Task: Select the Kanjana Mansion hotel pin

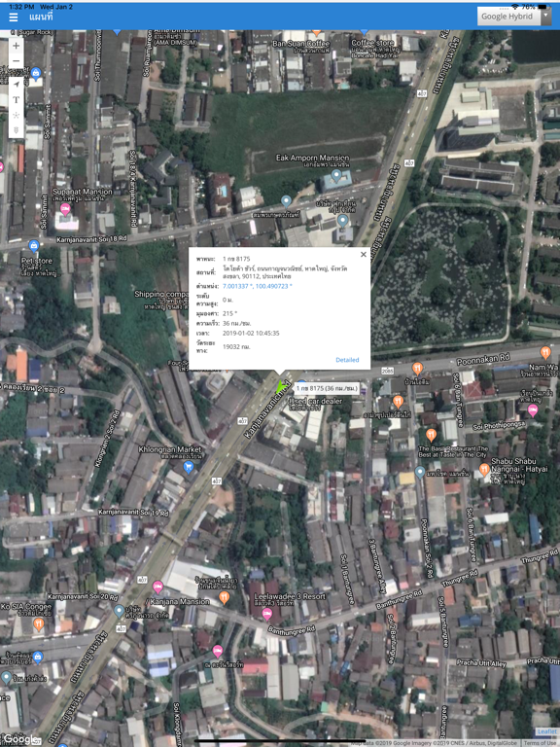Action: pyautogui.click(x=158, y=587)
